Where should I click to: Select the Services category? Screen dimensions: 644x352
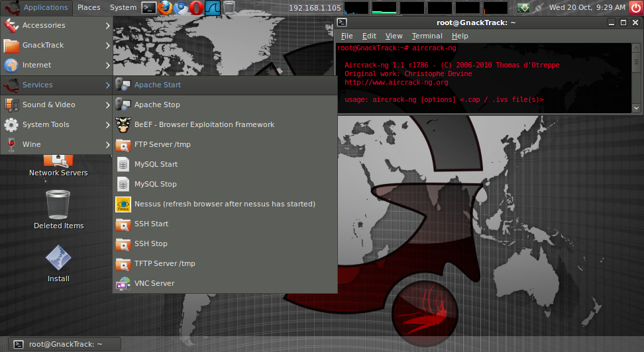pyautogui.click(x=56, y=85)
